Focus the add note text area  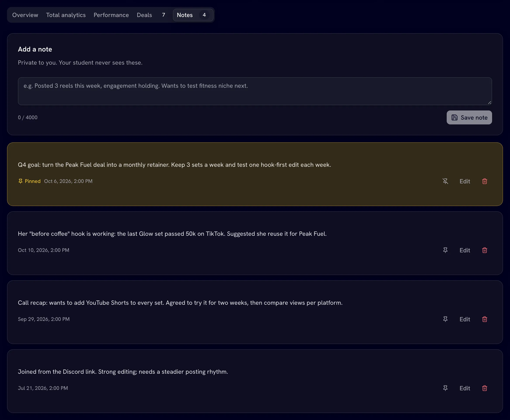point(255,91)
